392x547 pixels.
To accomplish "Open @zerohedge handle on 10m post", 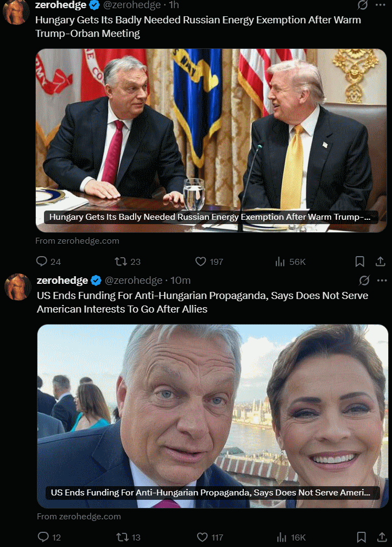I will pos(134,280).
